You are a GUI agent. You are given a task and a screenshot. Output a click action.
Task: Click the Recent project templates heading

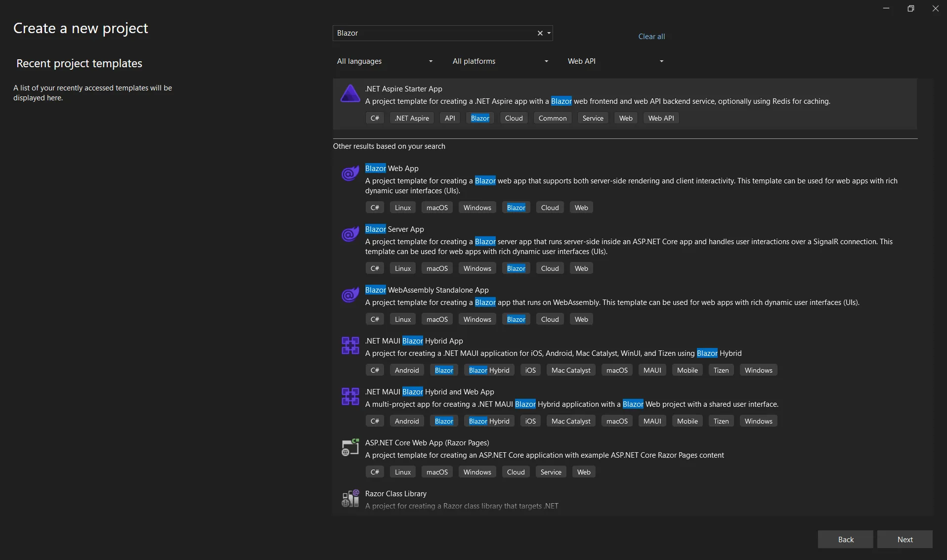79,63
